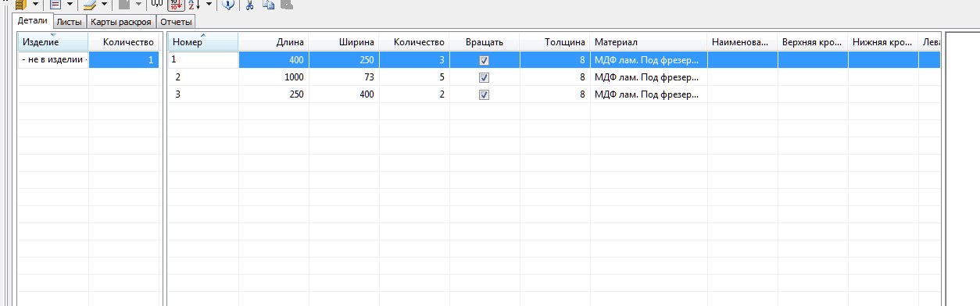
Task: Select the row numbered 3
Action: (x=554, y=94)
